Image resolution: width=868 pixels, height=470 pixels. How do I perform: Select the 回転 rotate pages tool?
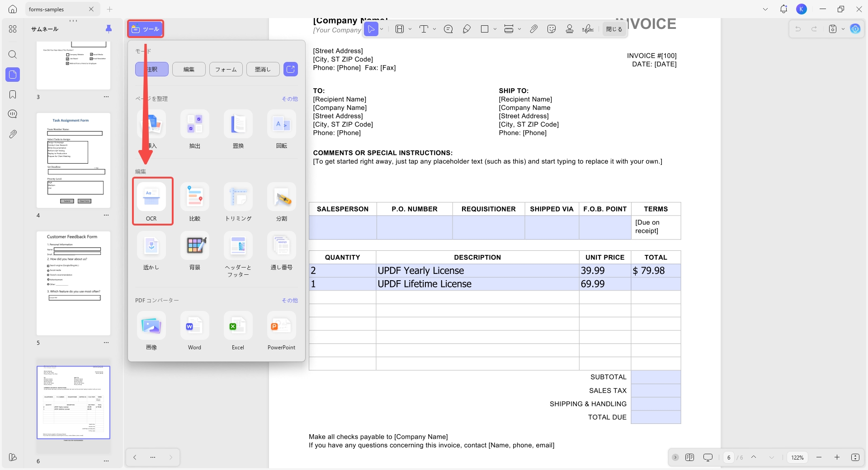(x=282, y=129)
